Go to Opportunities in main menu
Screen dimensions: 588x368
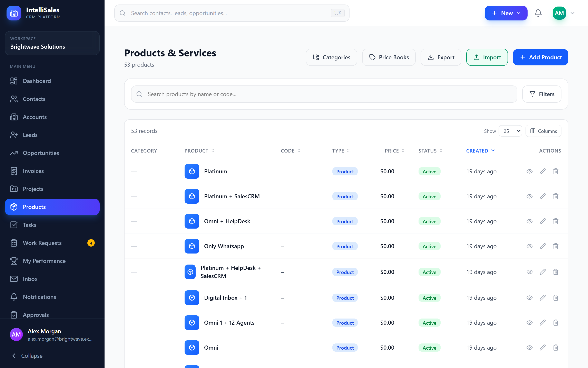pyautogui.click(x=52, y=153)
